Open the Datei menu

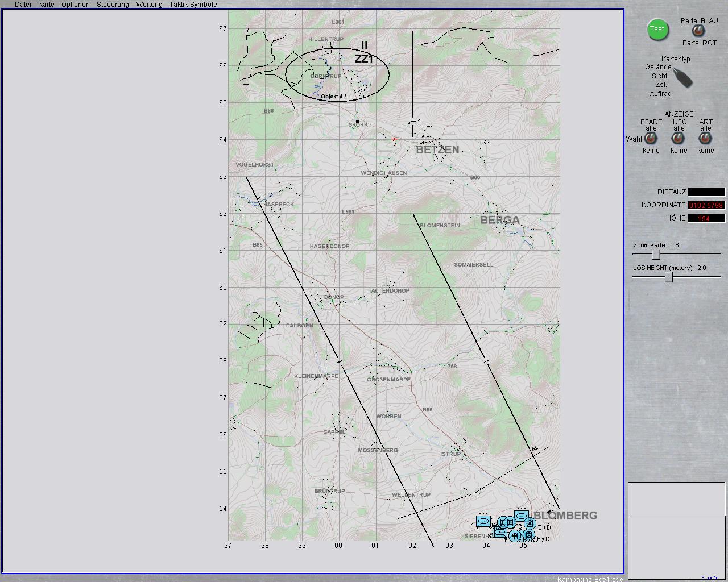[x=23, y=5]
